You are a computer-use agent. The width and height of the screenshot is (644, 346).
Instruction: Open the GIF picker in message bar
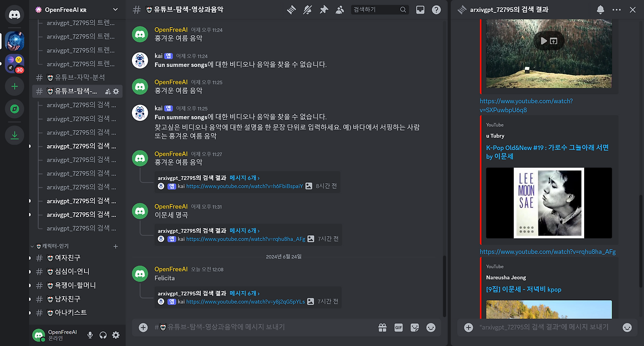tap(398, 327)
